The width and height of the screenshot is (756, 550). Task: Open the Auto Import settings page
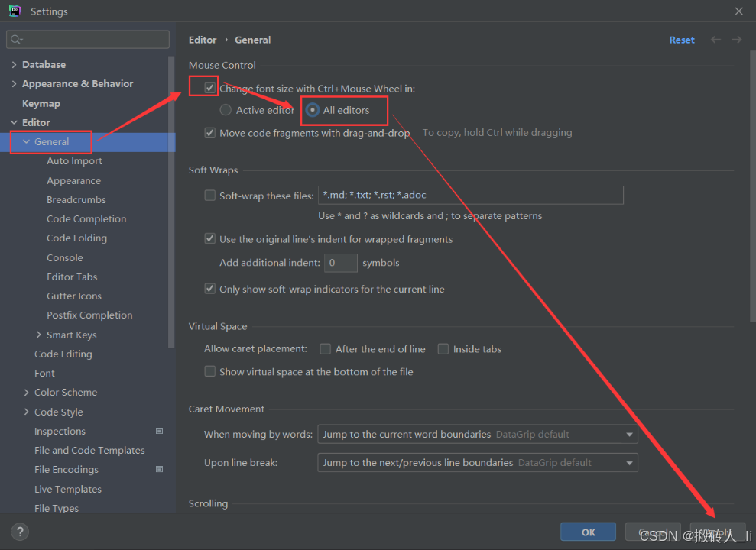(74, 161)
